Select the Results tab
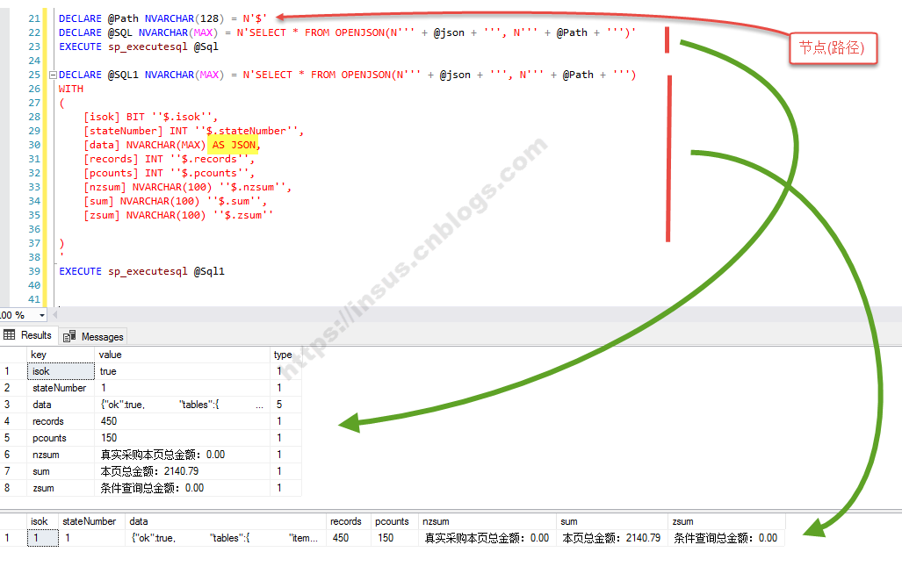 tap(35, 335)
